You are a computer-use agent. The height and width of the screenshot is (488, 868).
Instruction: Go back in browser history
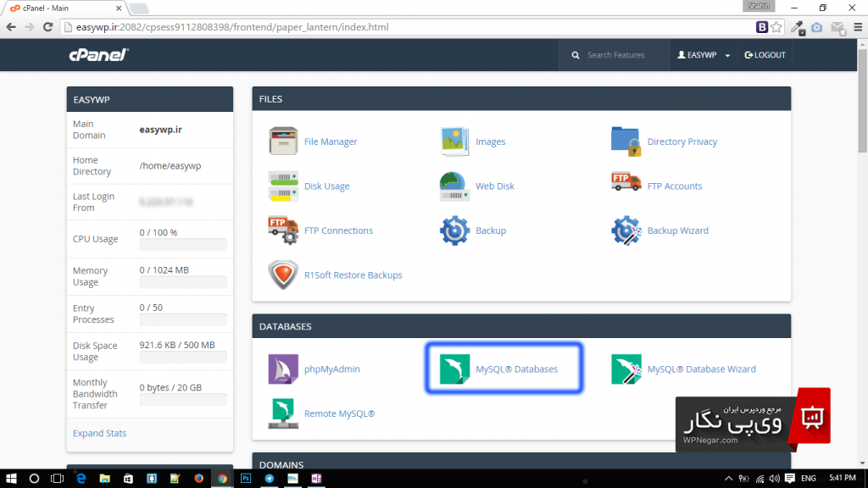(11, 27)
